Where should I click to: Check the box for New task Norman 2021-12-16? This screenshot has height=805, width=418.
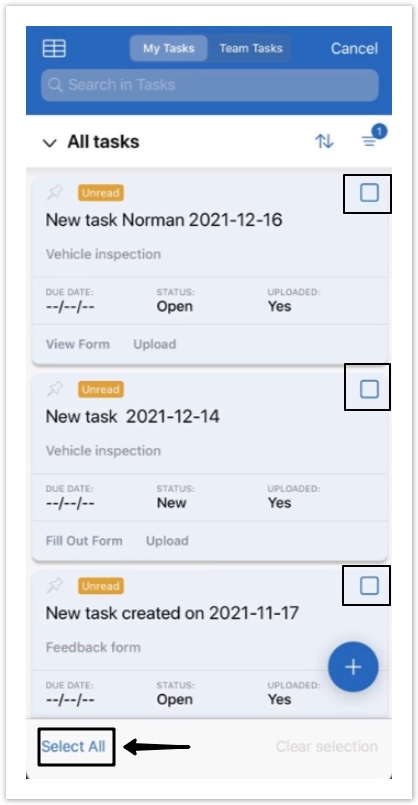pyautogui.click(x=369, y=193)
